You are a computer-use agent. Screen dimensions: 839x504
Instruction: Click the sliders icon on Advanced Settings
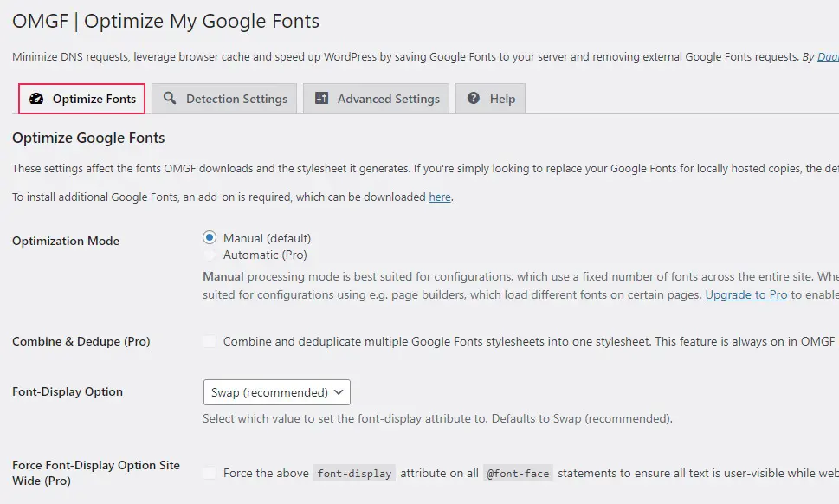click(321, 98)
